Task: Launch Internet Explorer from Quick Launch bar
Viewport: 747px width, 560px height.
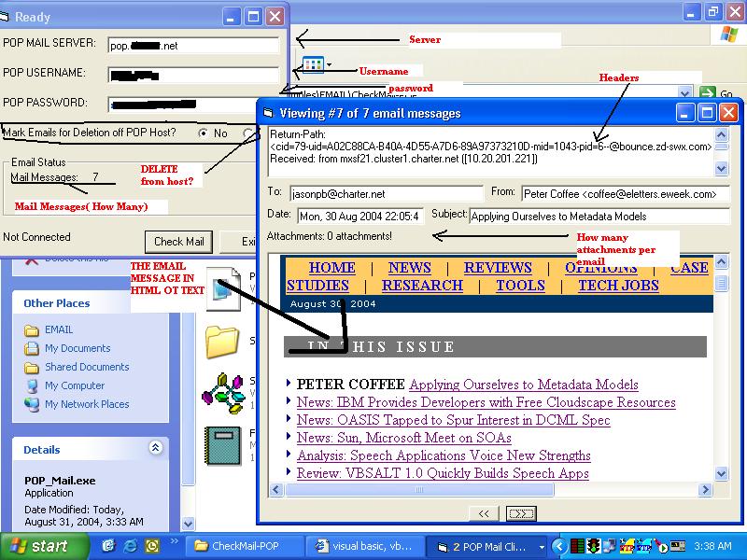Action: (130, 546)
